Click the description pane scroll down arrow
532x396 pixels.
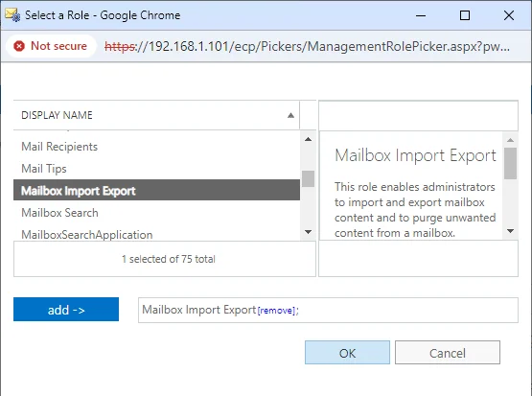click(510, 231)
